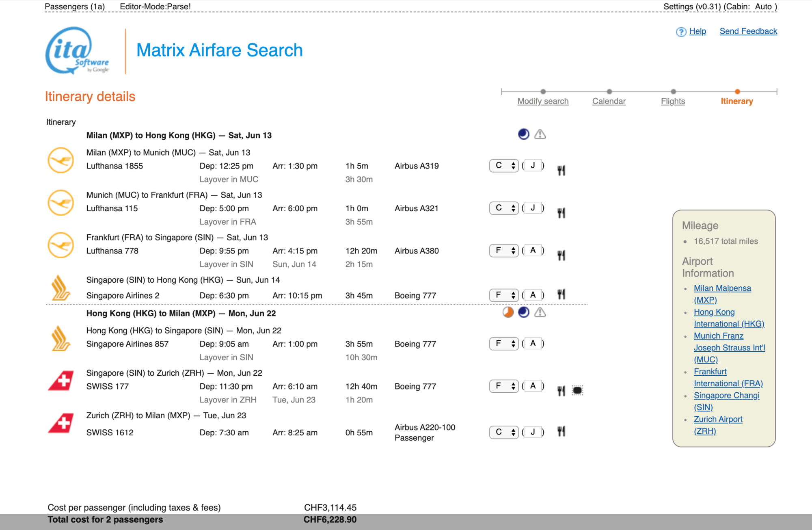The width and height of the screenshot is (812, 530).
Task: Click the orange long-layover icon on return trip
Action: click(508, 312)
